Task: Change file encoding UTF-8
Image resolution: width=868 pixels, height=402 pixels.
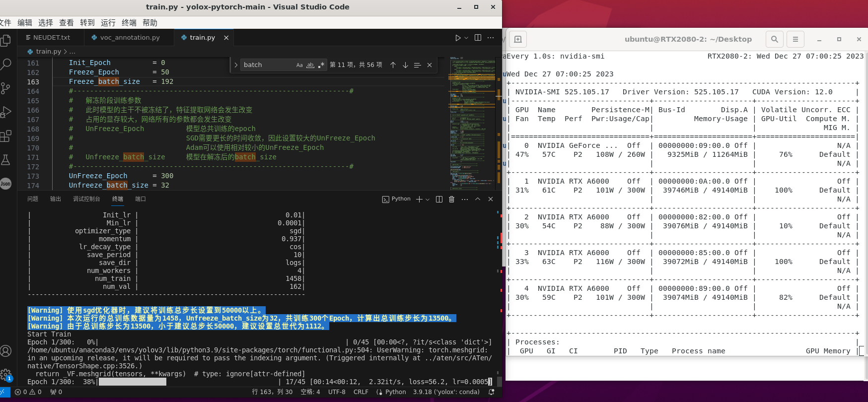Action: [x=337, y=392]
